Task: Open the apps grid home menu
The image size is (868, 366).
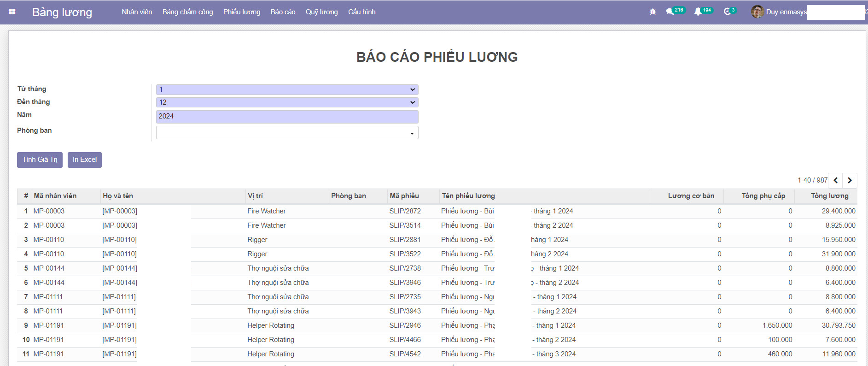Action: 12,12
